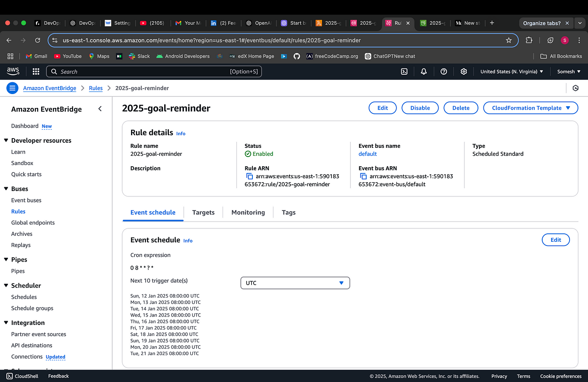Open a new browser tab
The height and width of the screenshot is (382, 588).
click(492, 23)
